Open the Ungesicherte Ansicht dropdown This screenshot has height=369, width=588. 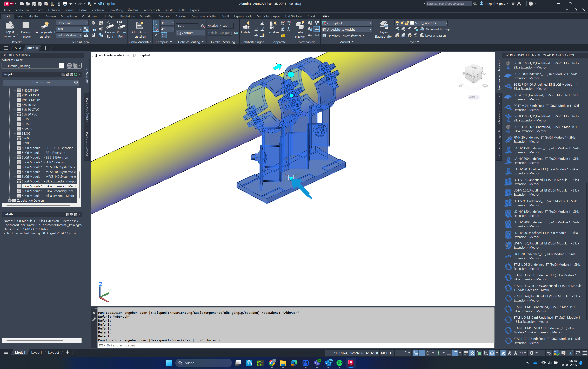coord(347,30)
